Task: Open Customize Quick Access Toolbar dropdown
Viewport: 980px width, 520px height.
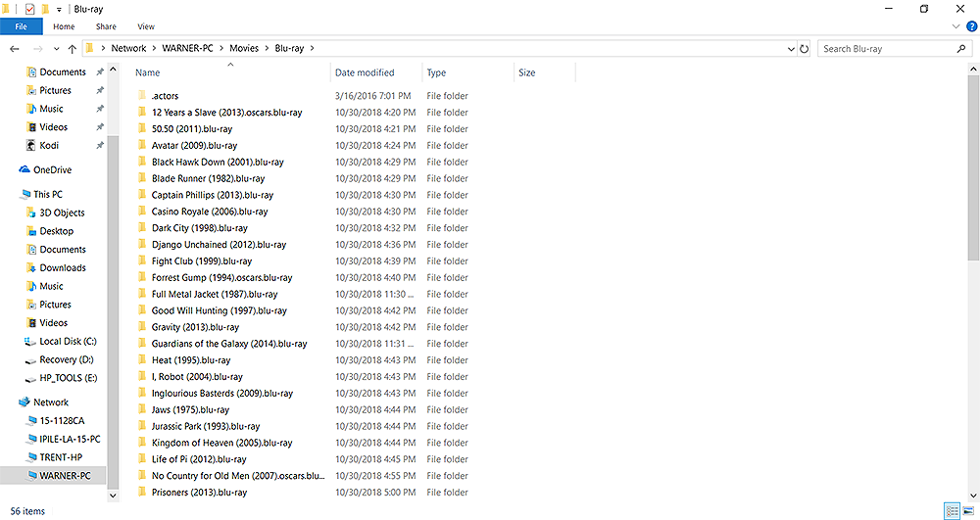Action: pos(59,10)
